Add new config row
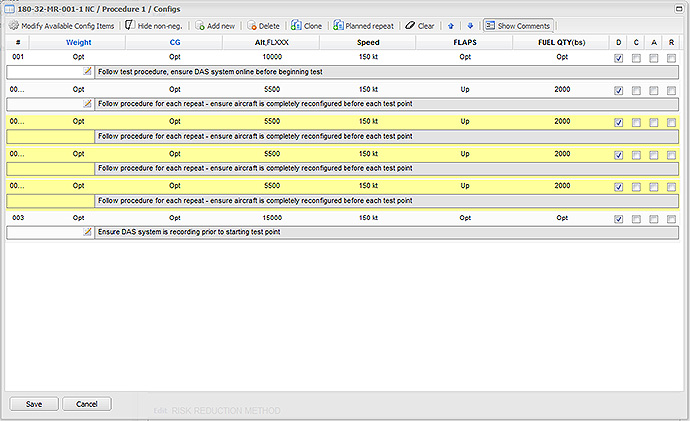The width and height of the screenshot is (690, 421). tap(215, 26)
